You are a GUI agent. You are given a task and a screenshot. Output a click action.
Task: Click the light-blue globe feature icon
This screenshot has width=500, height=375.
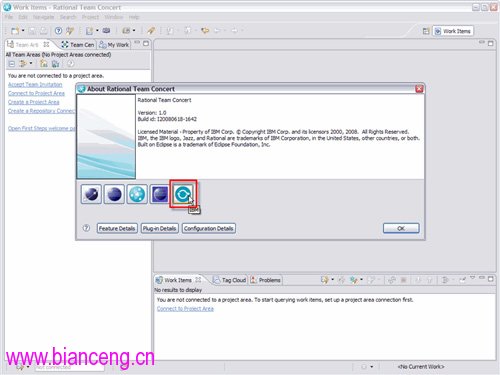[x=137, y=194]
